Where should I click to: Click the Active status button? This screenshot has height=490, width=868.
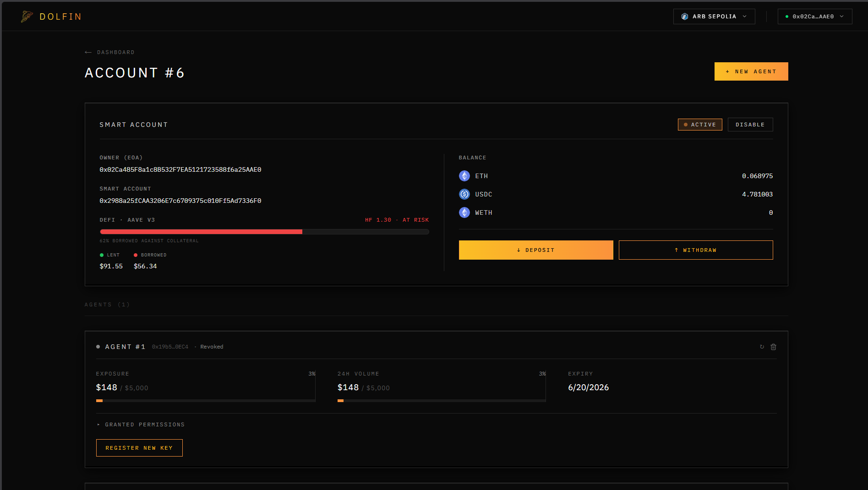pos(700,125)
